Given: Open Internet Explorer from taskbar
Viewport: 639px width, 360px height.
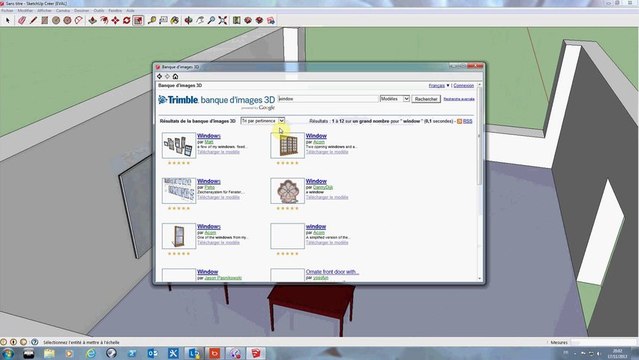Looking at the screenshot, I should (90, 353).
